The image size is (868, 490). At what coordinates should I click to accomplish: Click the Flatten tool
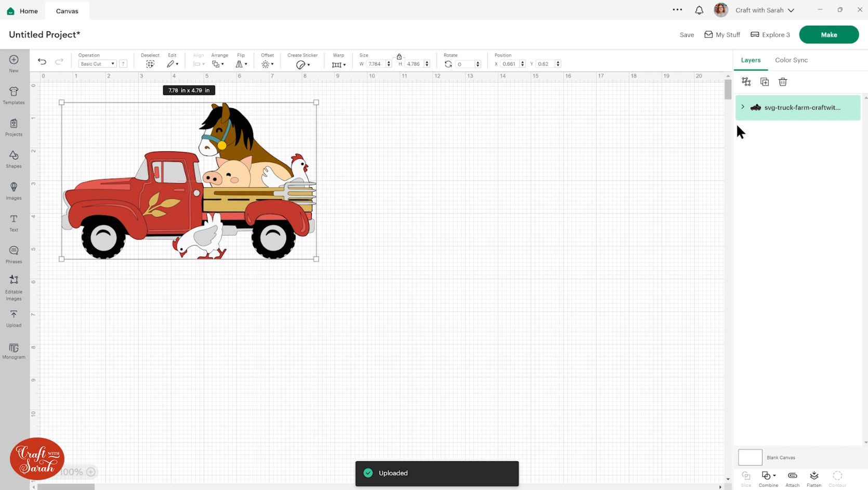pyautogui.click(x=814, y=479)
